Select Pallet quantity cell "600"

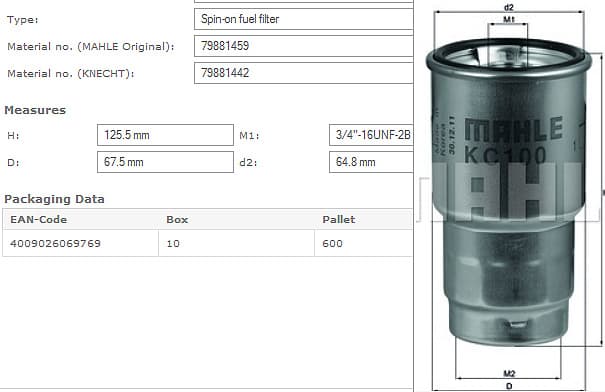coord(364,243)
